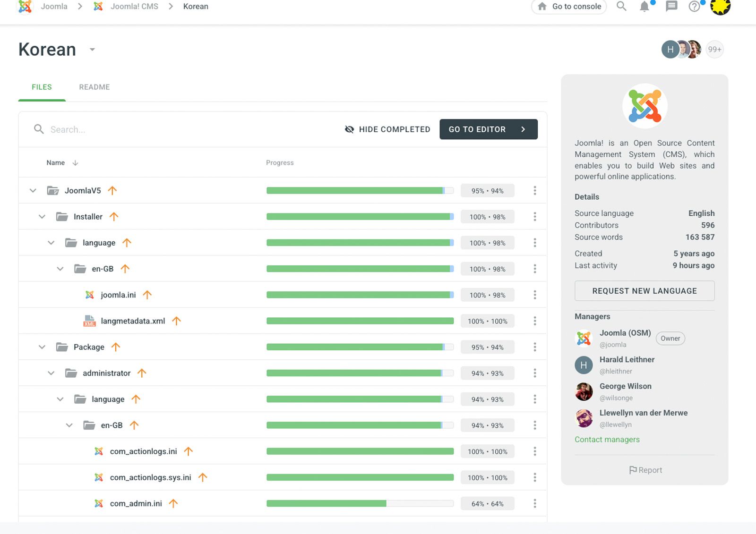
Task: Click the Joomla (OSM) manager name
Action: 625,333
